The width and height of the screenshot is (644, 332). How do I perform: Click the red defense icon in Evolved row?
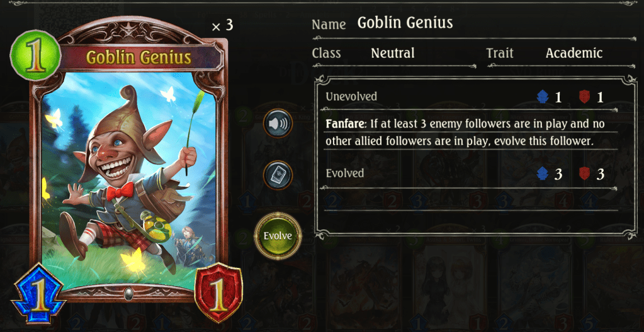tap(584, 174)
